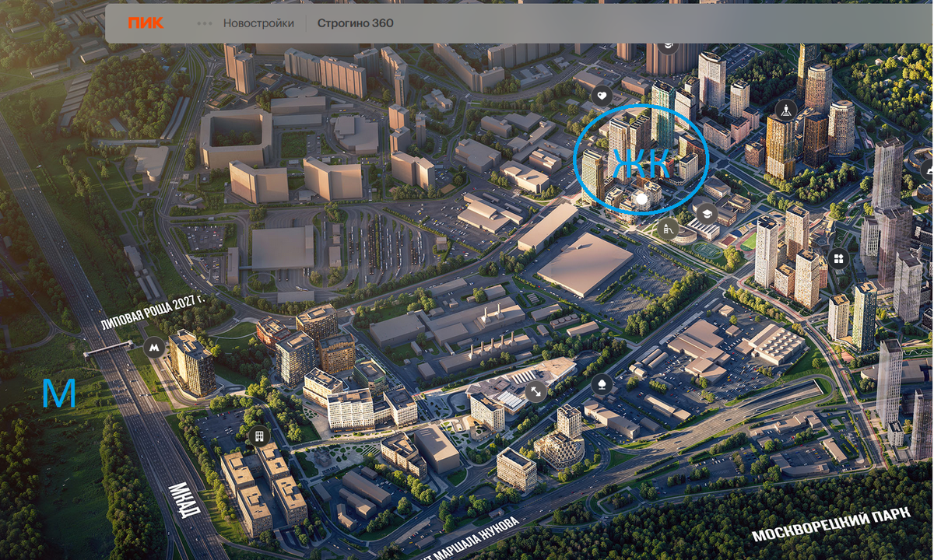Image resolution: width=934 pixels, height=560 pixels.
Task: Open the three-dots breadcrumb menu
Action: [x=205, y=23]
